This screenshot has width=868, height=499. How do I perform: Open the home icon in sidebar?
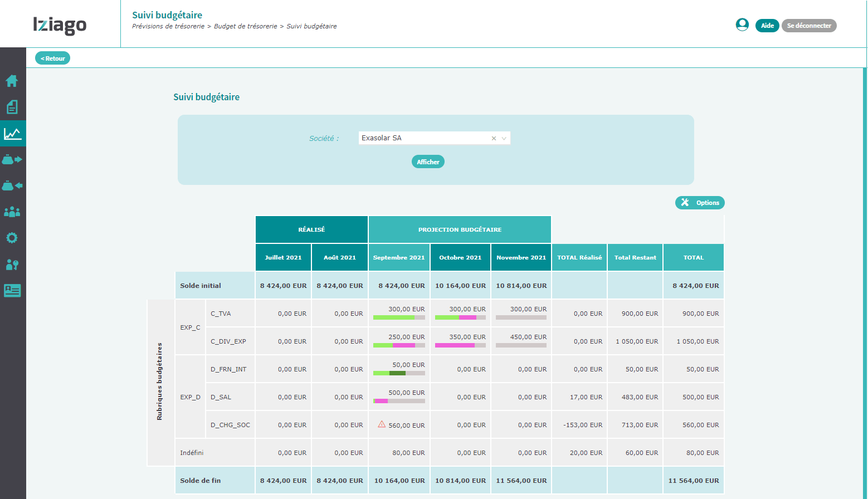pyautogui.click(x=12, y=81)
